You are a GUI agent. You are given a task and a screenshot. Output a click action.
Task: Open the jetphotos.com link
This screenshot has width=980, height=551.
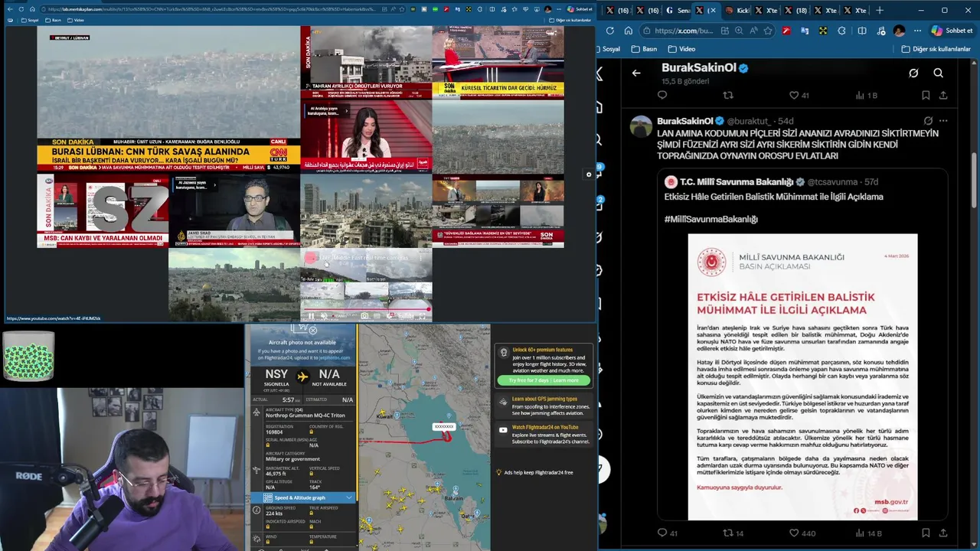[335, 357]
